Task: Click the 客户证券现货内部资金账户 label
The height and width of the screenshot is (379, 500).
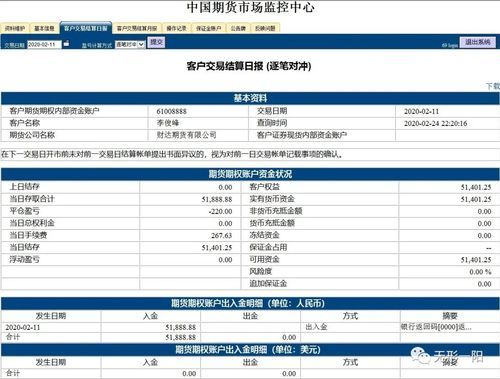Action: 302,135
